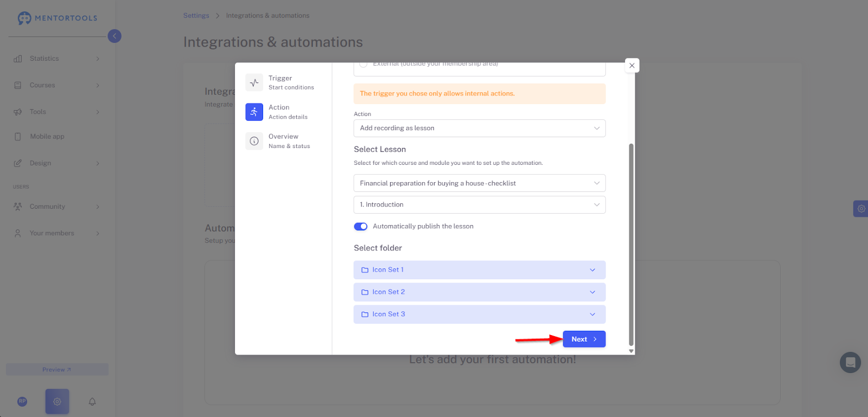Click the Your members person icon
The width and height of the screenshot is (868, 417).
click(18, 233)
